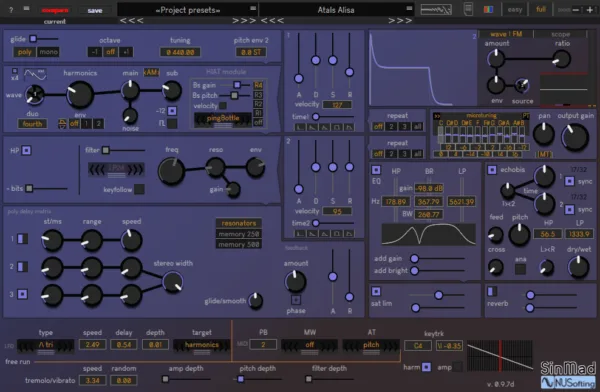Select the memory 250 mode

click(239, 234)
